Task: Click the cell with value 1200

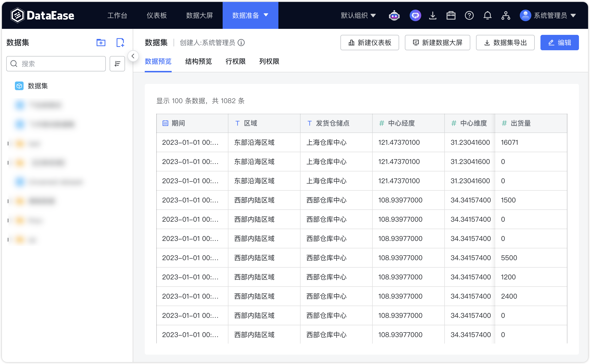Action: pos(531,277)
